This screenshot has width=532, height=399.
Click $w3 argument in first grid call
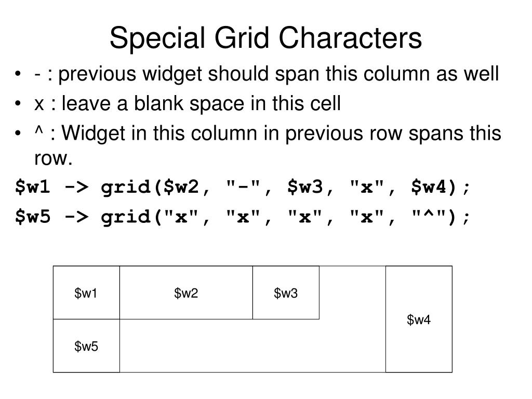[304, 187]
